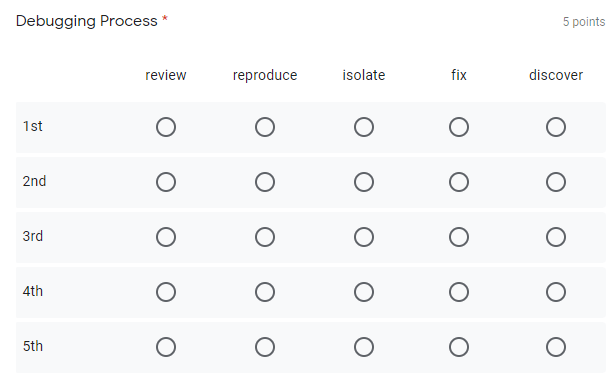This screenshot has height=385, width=615.
Task: Select fix for the 1st row
Action: point(459,127)
